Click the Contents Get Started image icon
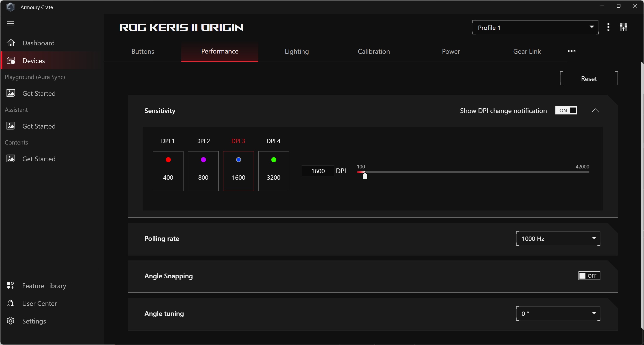Viewport: 644px width, 345px height. (x=11, y=158)
